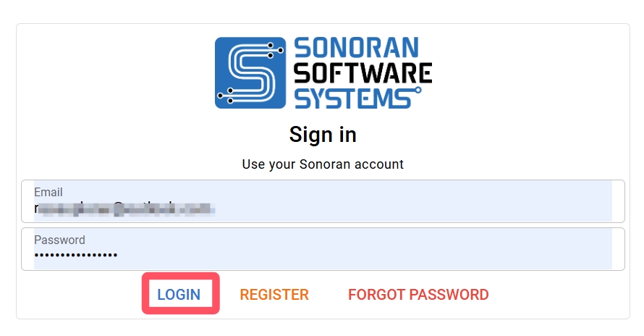Open the REGISTER account link
Screen dimensions: 644x336
tap(274, 295)
